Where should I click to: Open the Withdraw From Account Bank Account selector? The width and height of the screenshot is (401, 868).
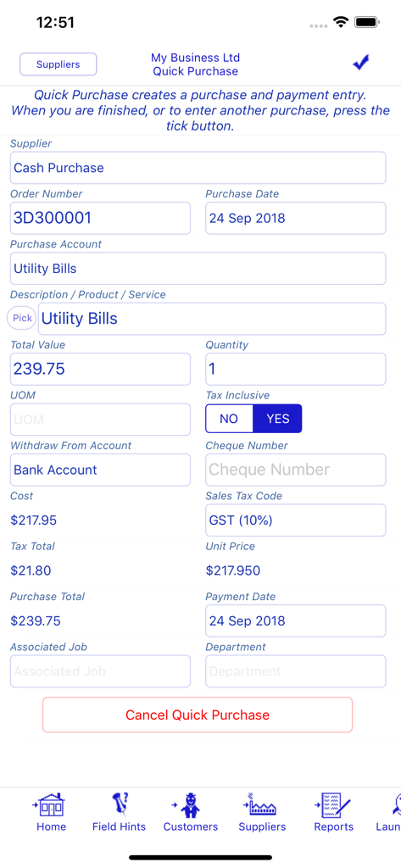[x=100, y=470]
